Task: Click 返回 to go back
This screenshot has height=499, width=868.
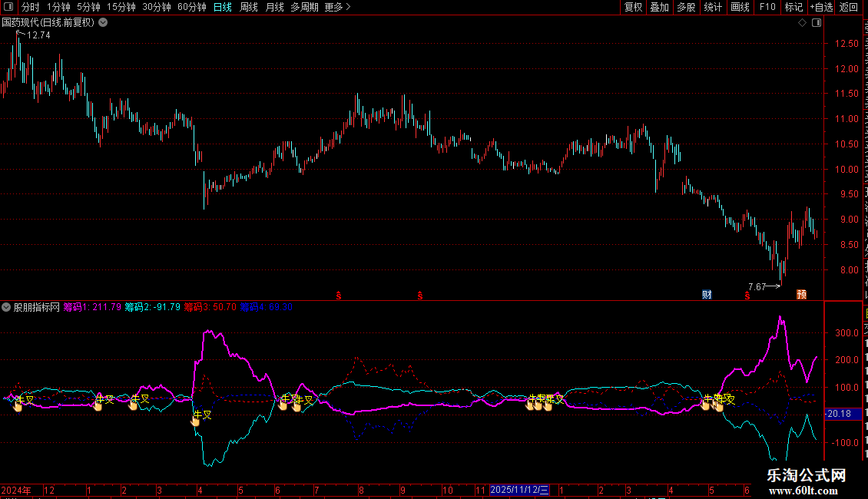Action: pos(848,7)
